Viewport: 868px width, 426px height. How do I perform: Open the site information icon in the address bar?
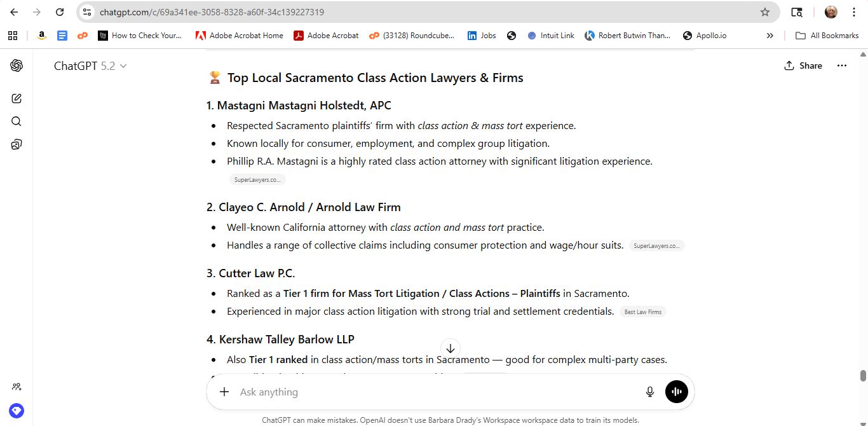coord(88,12)
